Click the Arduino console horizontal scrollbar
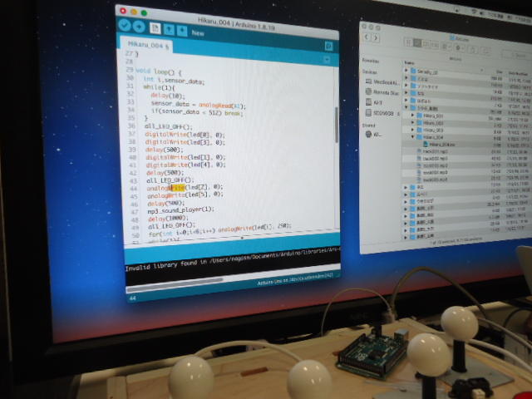The height and width of the screenshot is (399, 532). [x=175, y=285]
